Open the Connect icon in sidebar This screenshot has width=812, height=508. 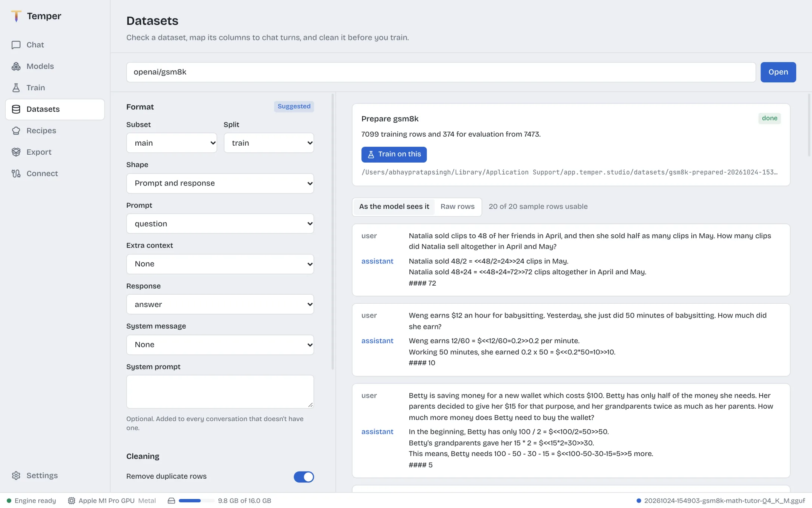coord(16,173)
